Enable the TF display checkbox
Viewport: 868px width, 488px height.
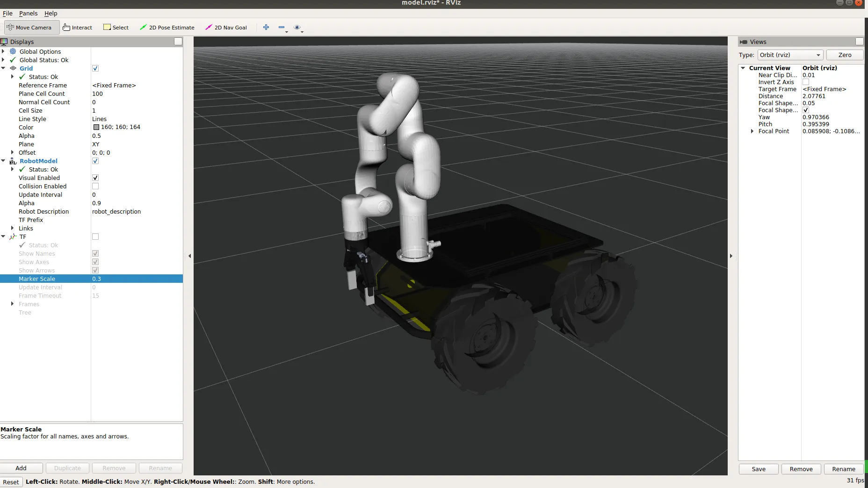pos(95,237)
